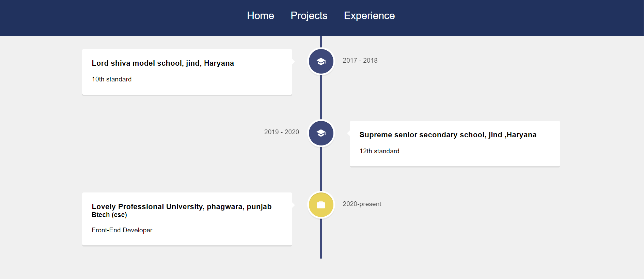
Task: Select the Front-End Developer text
Action: [x=122, y=230]
